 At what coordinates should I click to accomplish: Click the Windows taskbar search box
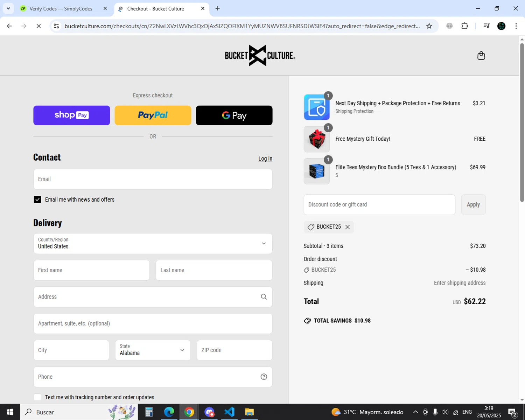tap(79, 412)
